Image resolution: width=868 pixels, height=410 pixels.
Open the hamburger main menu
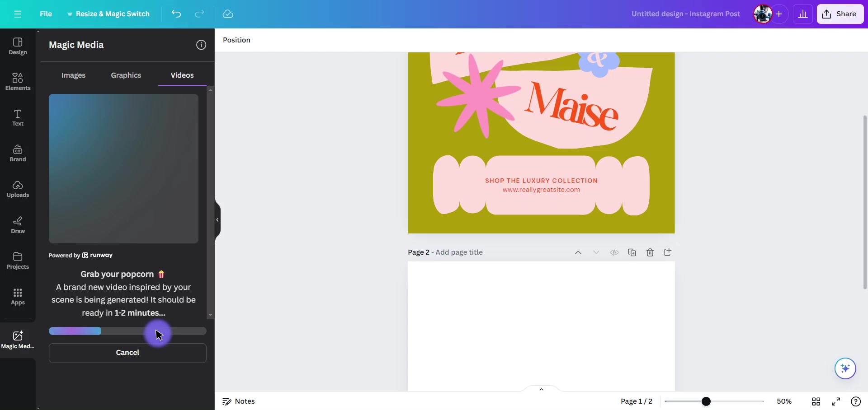click(x=18, y=14)
